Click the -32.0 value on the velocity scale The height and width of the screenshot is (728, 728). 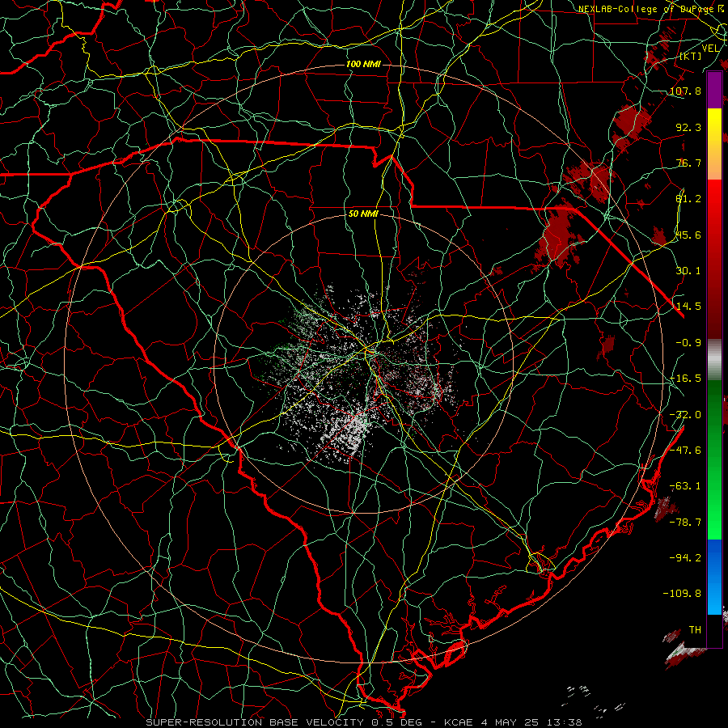coord(685,415)
